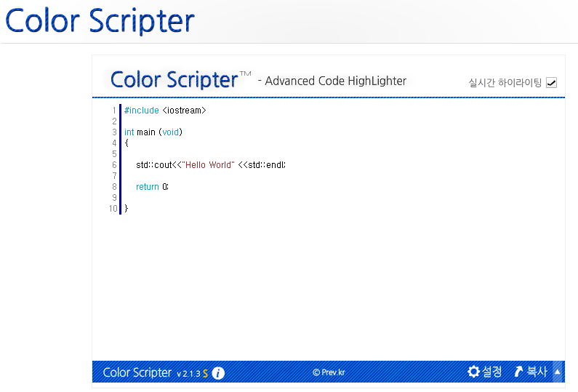Click the int main (void) line
Viewport: 578px width, 392px height.
click(153, 132)
